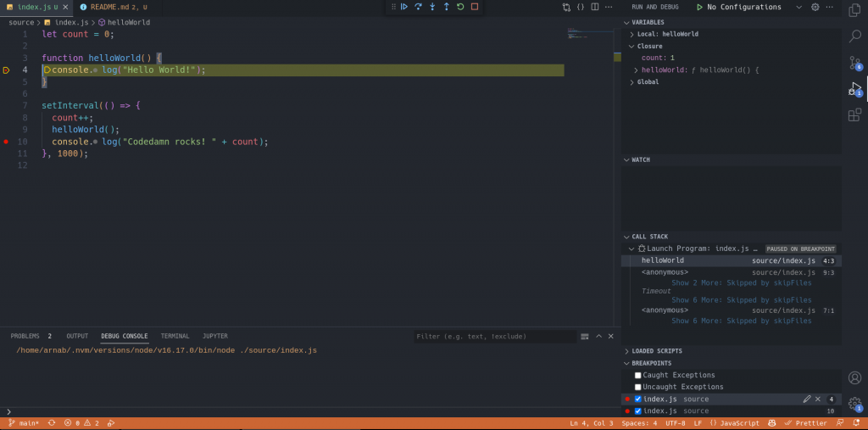
Task: Expand the Global scope
Action: (632, 82)
